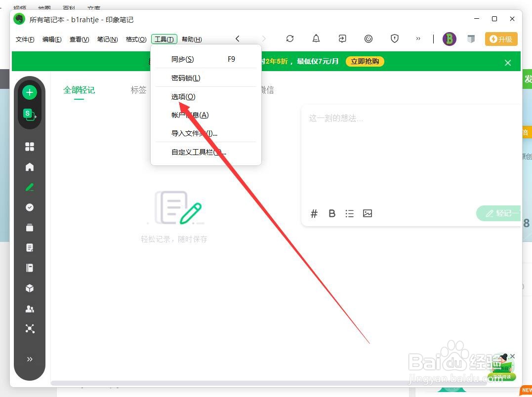The image size is (532, 397).
Task: Click the smiley face icon in toolbar
Action: (368, 39)
